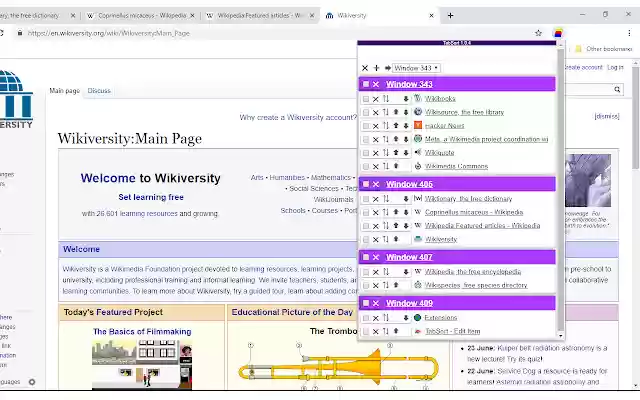640x400 pixels.
Task: Click the Window 407 header link
Action: click(409, 257)
